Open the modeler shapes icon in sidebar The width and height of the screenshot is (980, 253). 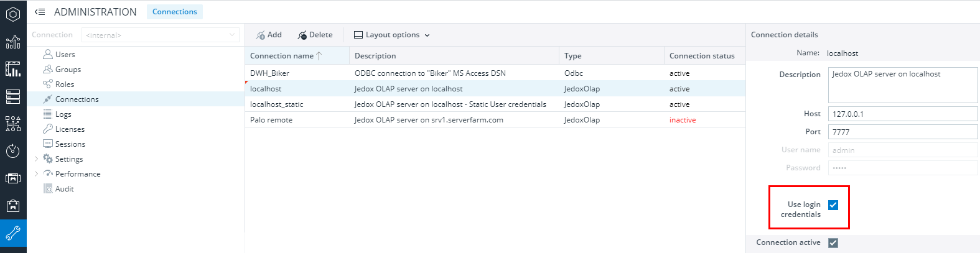pyautogui.click(x=13, y=124)
